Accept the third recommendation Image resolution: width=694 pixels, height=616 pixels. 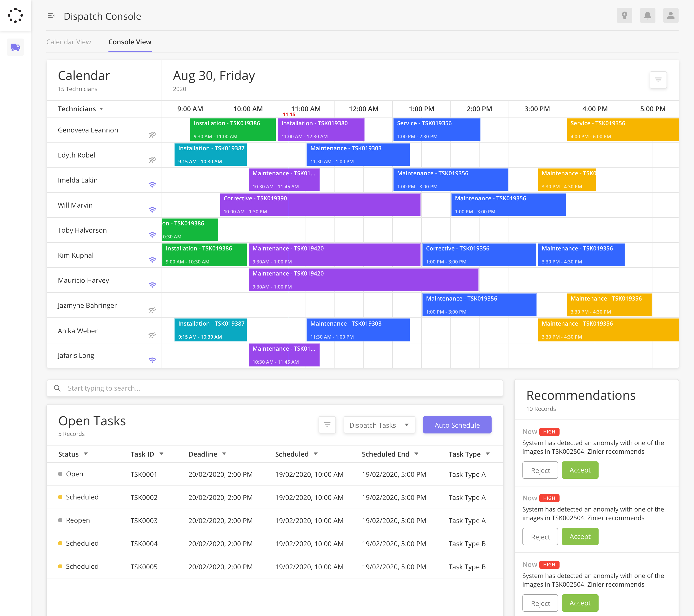coord(580,603)
